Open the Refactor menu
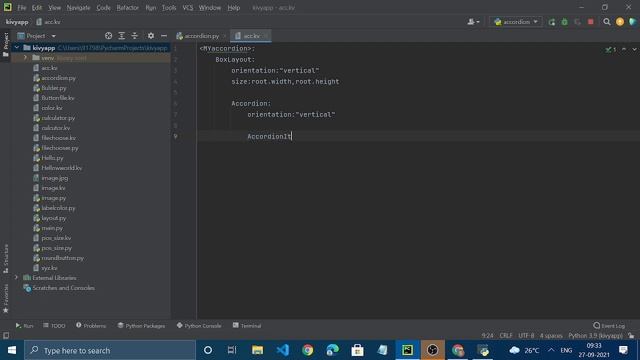 click(127, 8)
